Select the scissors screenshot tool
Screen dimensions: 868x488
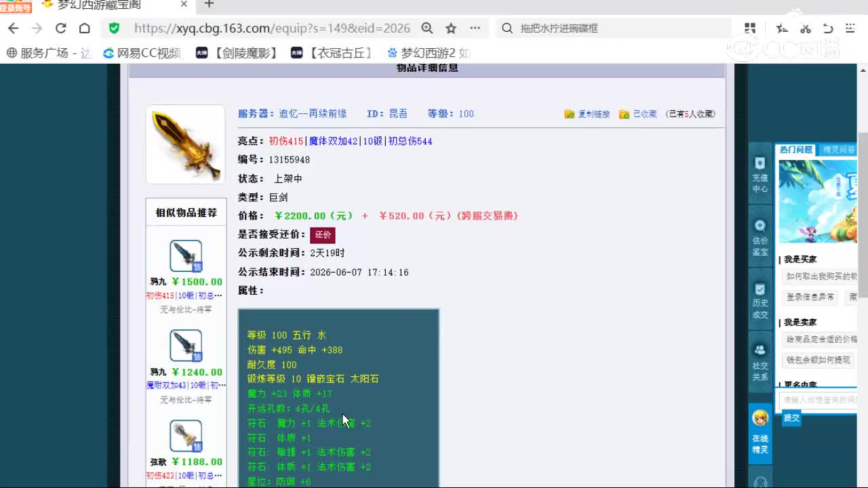coord(806,28)
